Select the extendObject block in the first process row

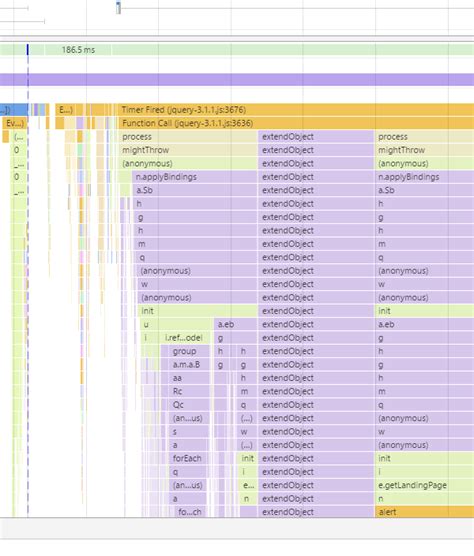pyautogui.click(x=316, y=137)
